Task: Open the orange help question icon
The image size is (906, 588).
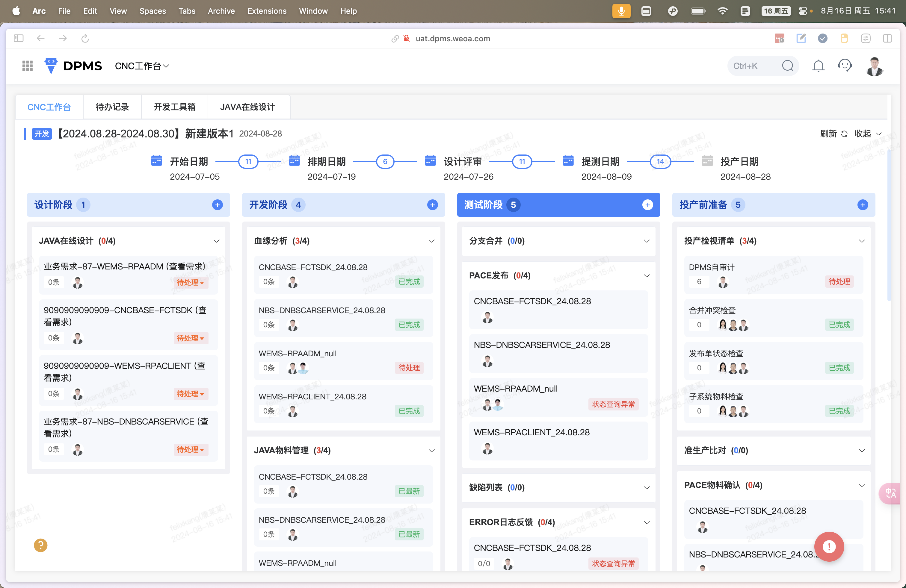Action: click(x=40, y=545)
